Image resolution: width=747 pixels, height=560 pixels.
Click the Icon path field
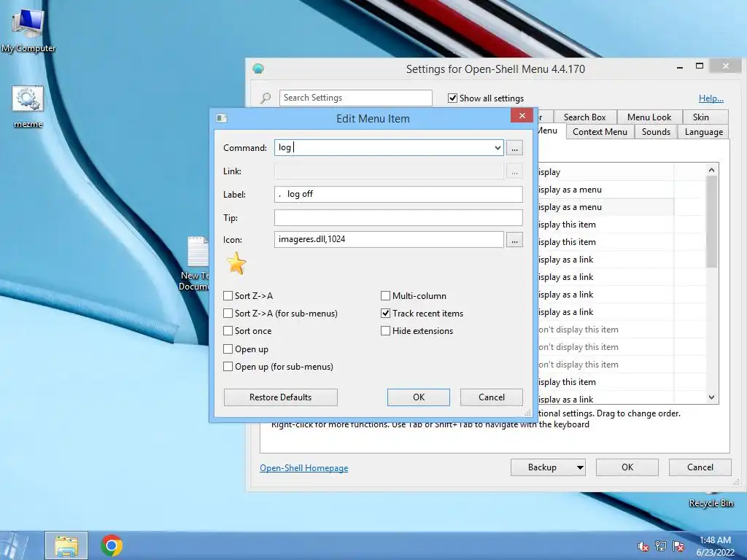click(x=389, y=239)
